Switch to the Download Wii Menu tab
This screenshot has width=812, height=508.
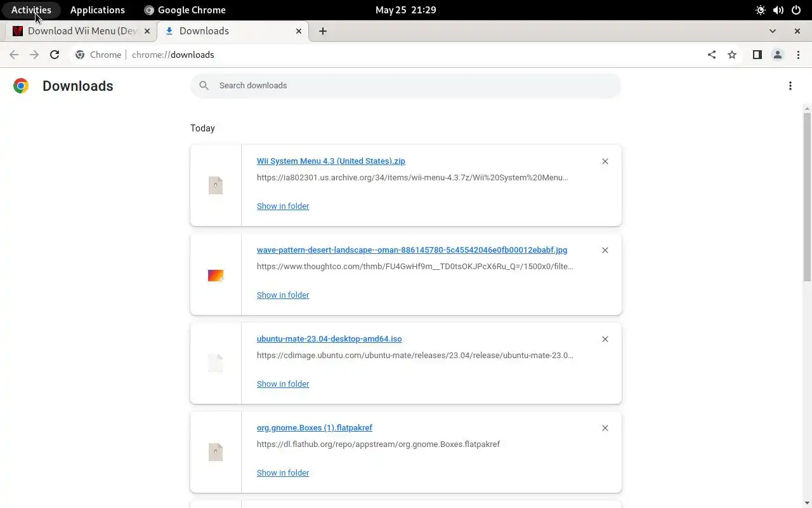coord(81,31)
